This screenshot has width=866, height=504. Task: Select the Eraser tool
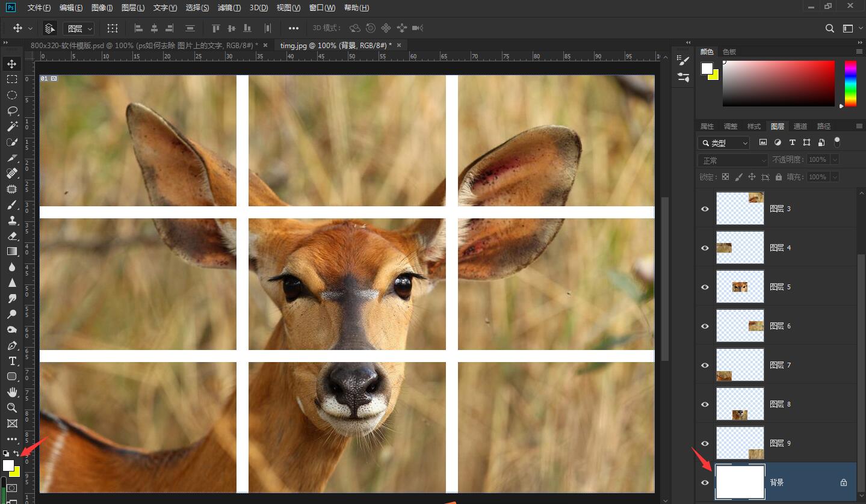[11, 236]
